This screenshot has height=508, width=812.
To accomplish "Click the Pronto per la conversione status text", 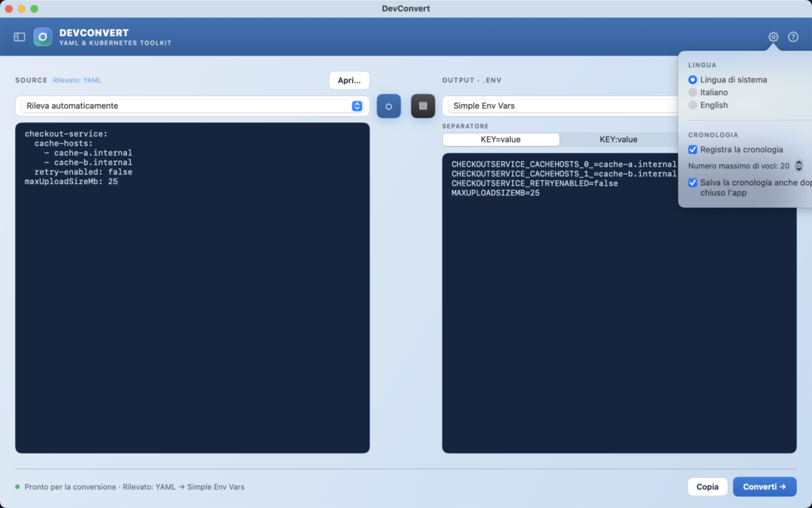I will tap(135, 487).
